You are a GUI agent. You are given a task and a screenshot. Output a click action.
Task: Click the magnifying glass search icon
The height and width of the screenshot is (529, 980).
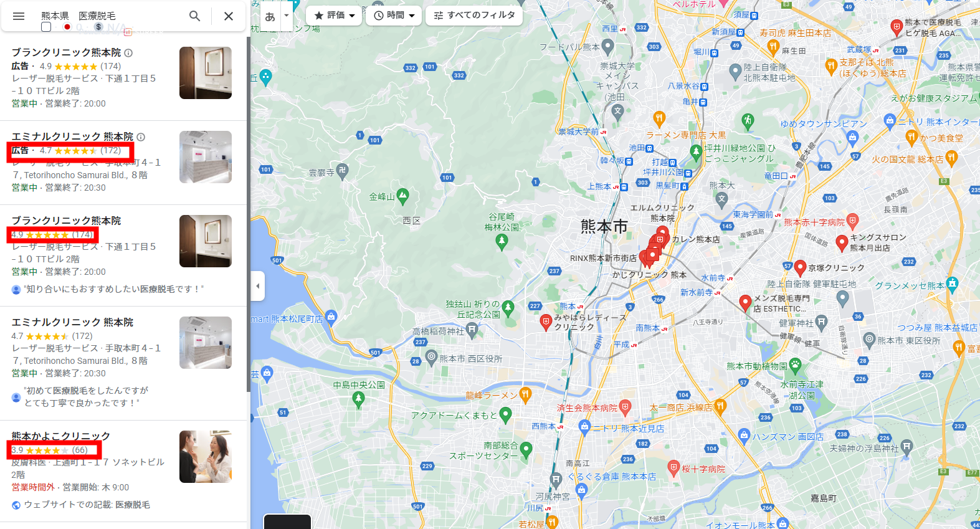pyautogui.click(x=195, y=16)
